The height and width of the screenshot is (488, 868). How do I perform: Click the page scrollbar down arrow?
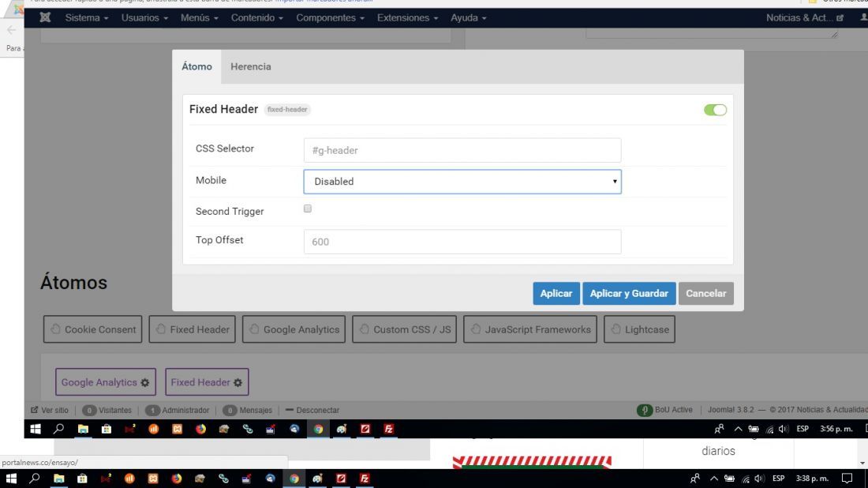tap(862, 463)
